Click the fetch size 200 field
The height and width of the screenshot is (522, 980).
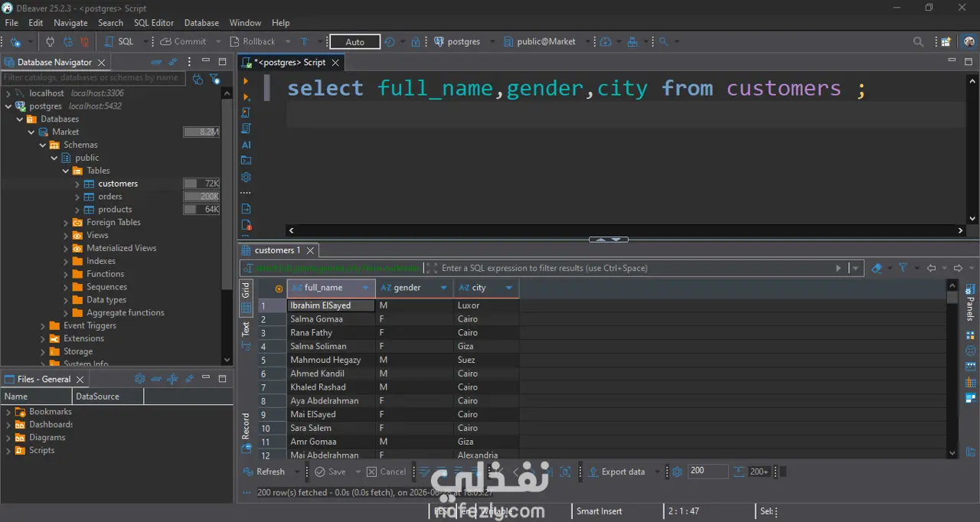pyautogui.click(x=707, y=471)
